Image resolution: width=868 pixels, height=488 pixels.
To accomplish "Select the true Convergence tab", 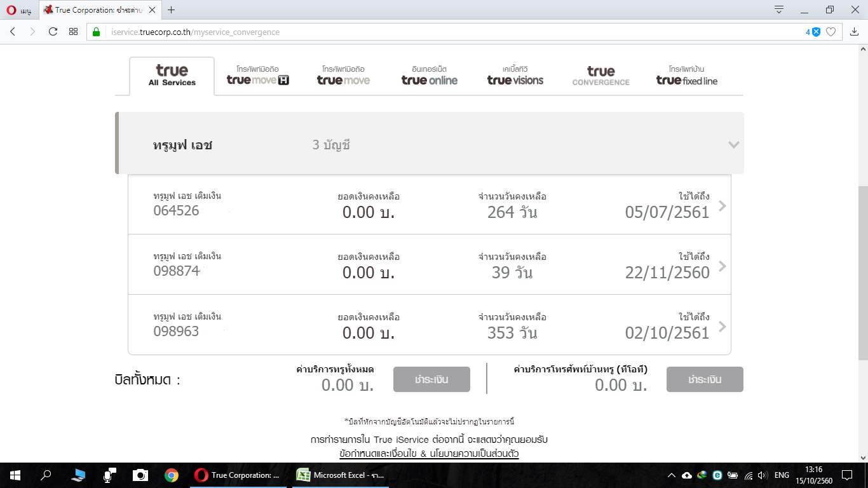I will pos(601,76).
